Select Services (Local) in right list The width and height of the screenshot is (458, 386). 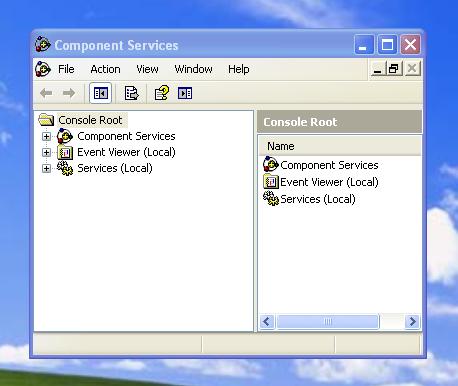pos(318,199)
